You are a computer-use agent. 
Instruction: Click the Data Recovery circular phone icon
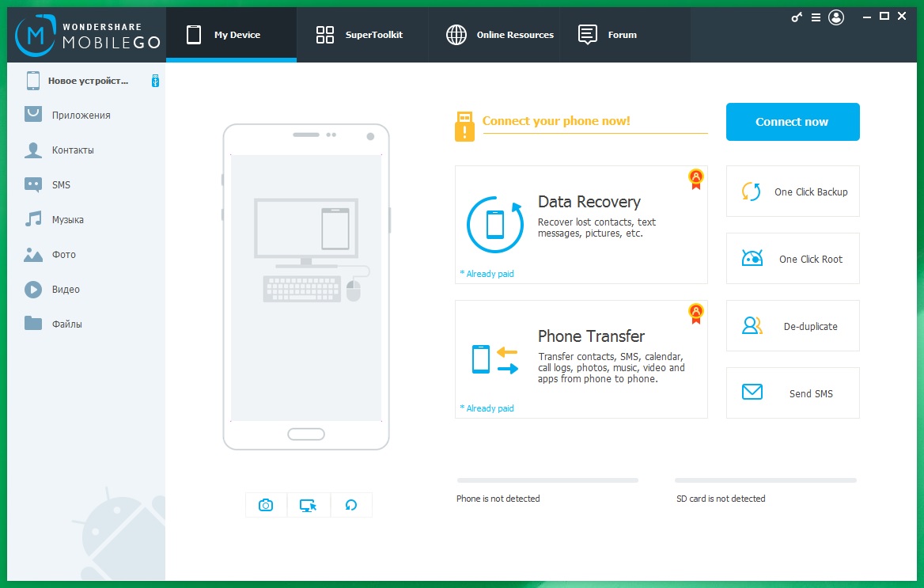tap(495, 224)
